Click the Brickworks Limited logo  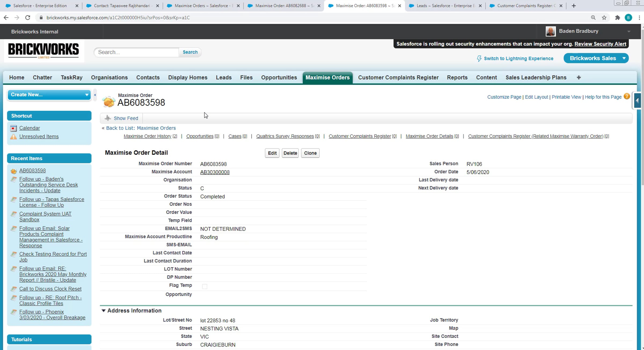[44, 50]
